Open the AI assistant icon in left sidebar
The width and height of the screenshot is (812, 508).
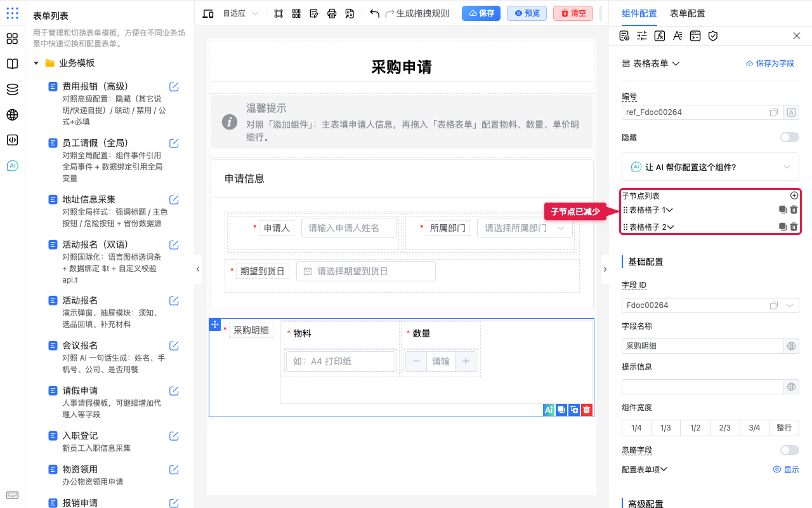tap(12, 166)
